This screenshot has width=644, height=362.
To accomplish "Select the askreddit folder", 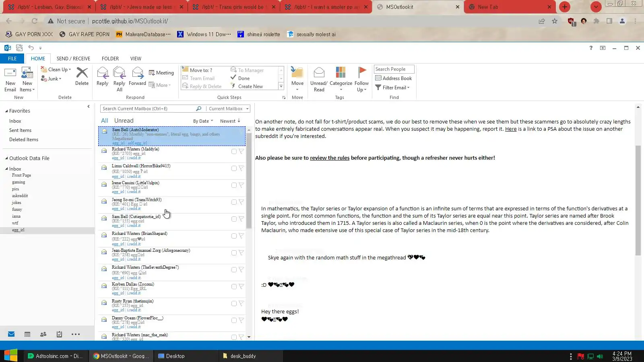I will pyautogui.click(x=20, y=196).
